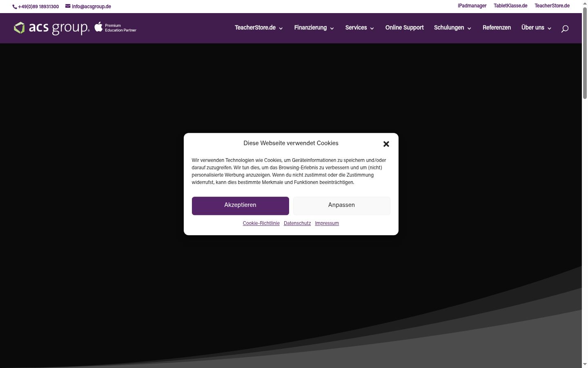Open the Impressum link

point(327,223)
